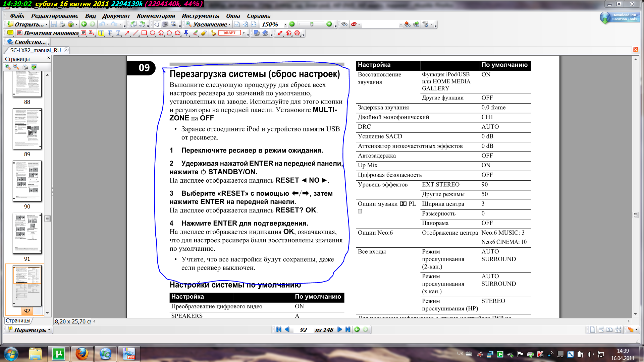644x362 pixels.
Task: Go to next page button
Action: [x=339, y=329]
